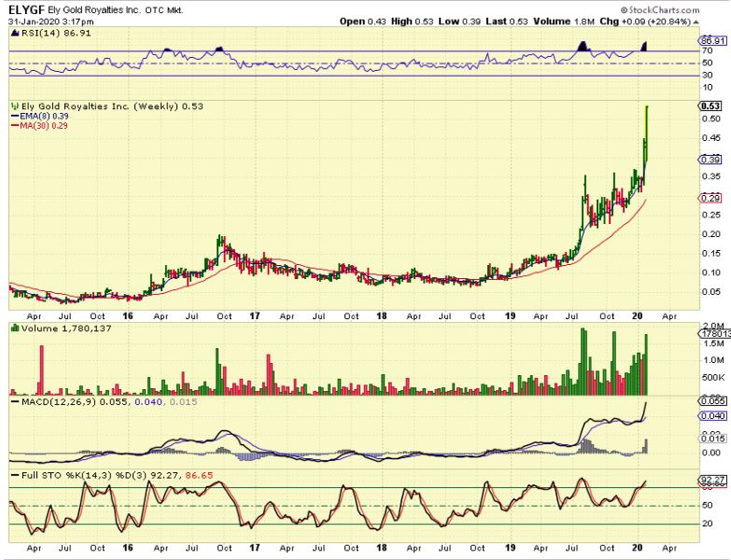Click the 31-Jan-2020 3:17pm timestamp

click(50, 21)
